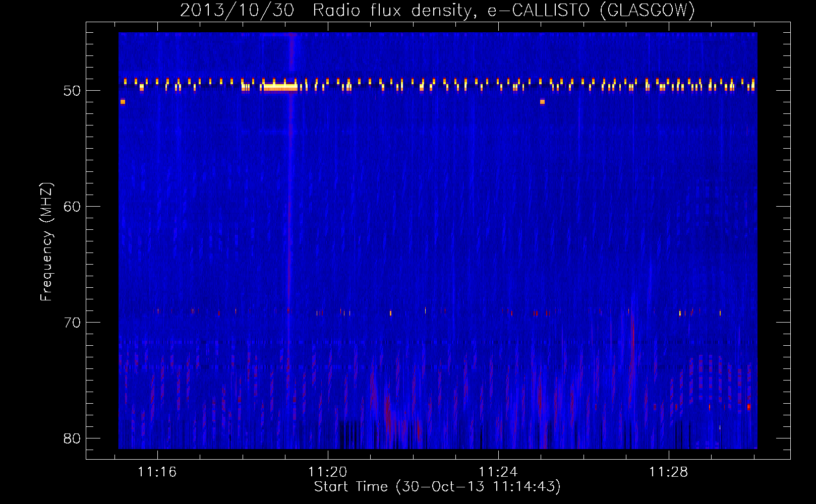Click the time tick label "11:28"
The height and width of the screenshot is (504, 816).
tap(668, 472)
